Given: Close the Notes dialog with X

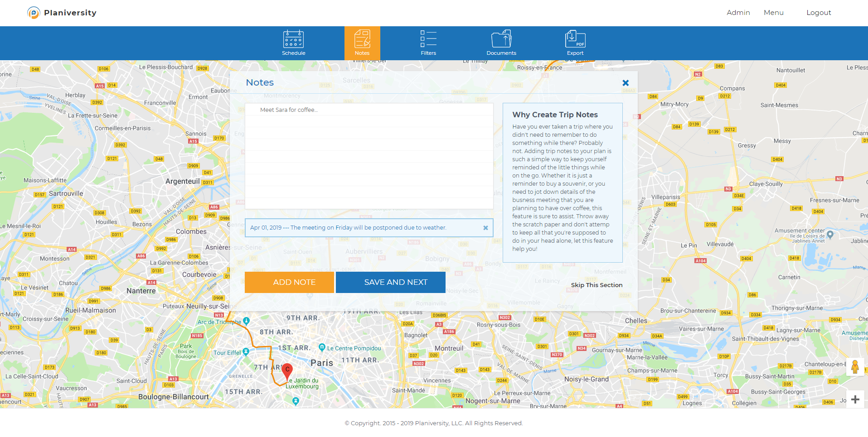Looking at the screenshot, I should coord(626,83).
